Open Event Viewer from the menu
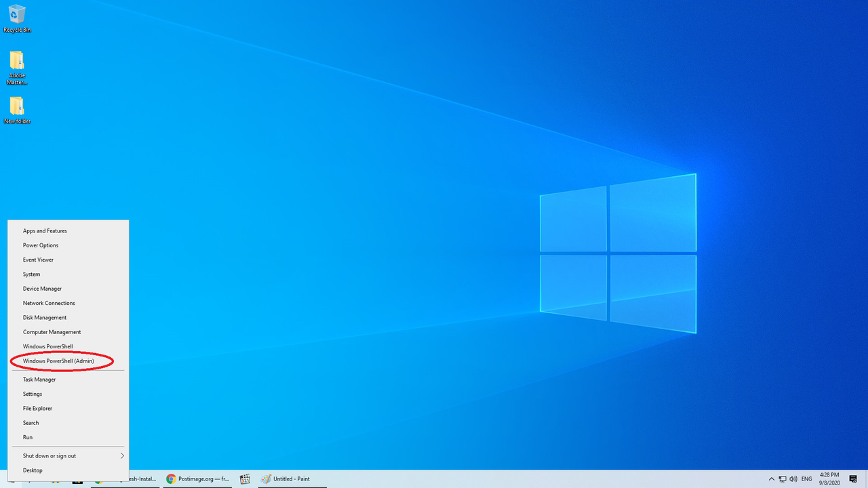This screenshot has width=868, height=488. pyautogui.click(x=68, y=260)
